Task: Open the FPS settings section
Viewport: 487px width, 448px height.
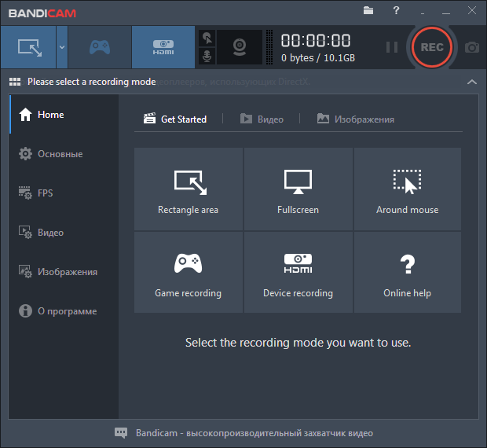Action: pyautogui.click(x=46, y=193)
